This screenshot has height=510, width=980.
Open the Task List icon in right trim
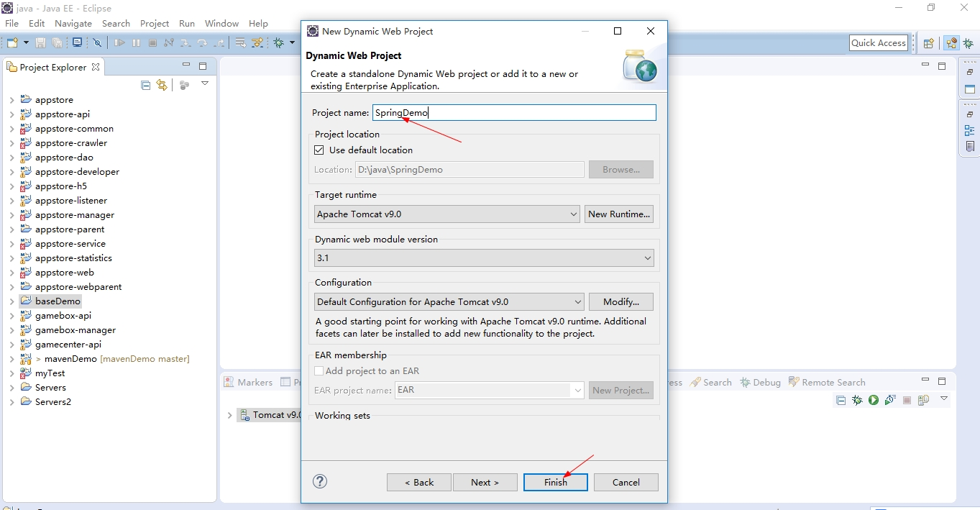pyautogui.click(x=970, y=146)
